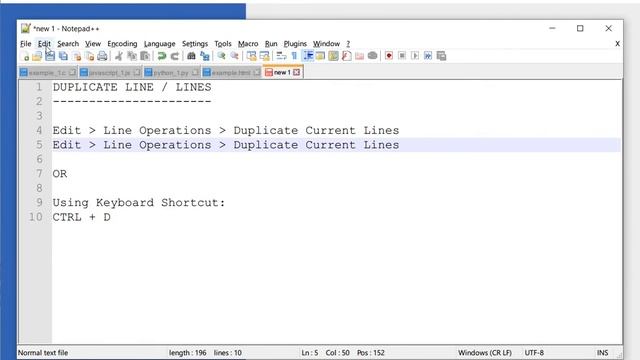
Task: Switch to the javascript_1.js tab
Action: click(x=110, y=73)
